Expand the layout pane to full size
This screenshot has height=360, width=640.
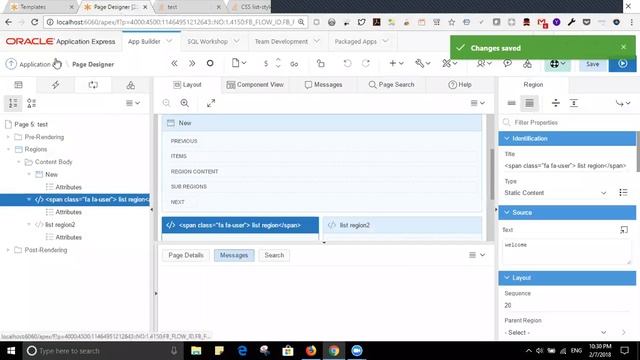[x=211, y=103]
